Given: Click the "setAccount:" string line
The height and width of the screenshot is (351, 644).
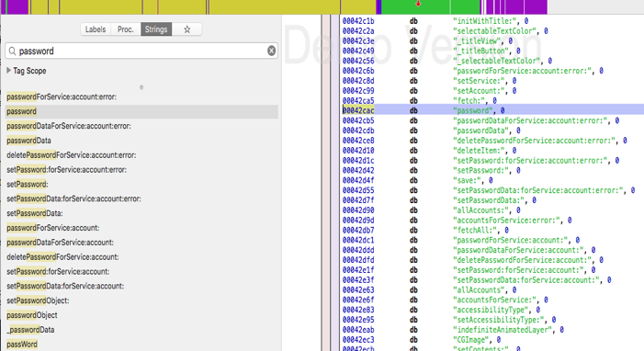Looking at the screenshot, I should [479, 91].
